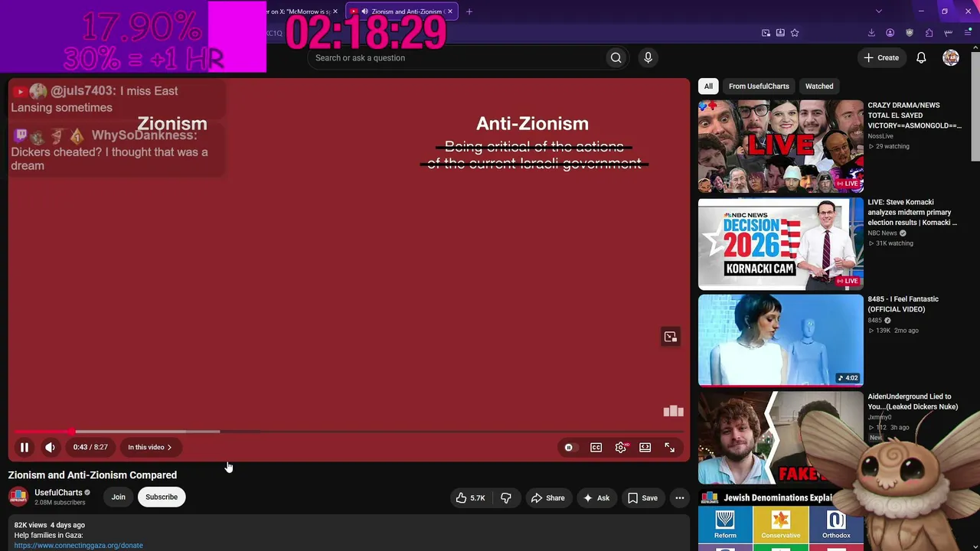Open YouTube notifications bell
980x551 pixels.
coord(921,57)
